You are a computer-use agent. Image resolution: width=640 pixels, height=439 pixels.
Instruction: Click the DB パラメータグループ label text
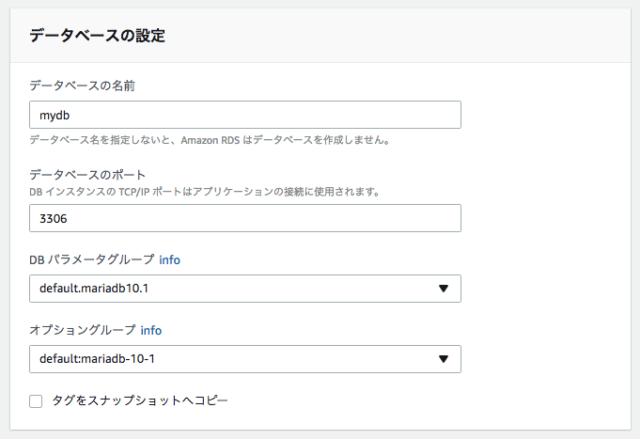point(92,260)
